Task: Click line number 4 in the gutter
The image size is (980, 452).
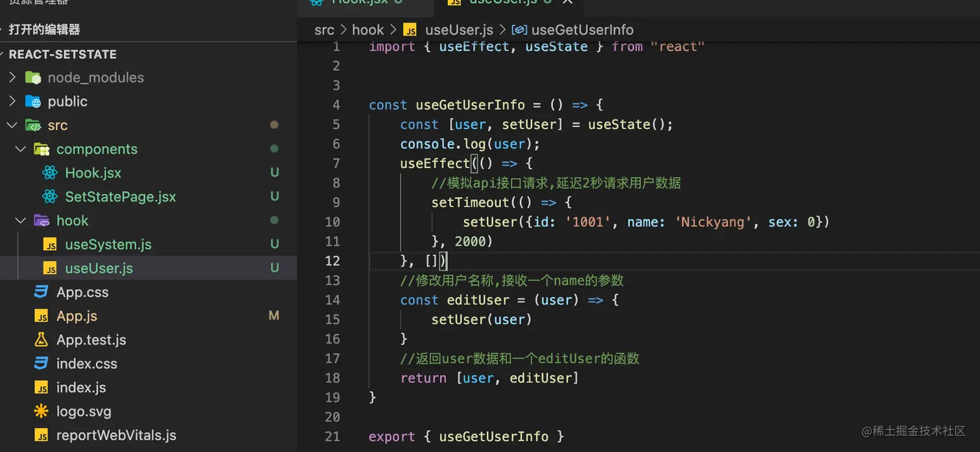Action: click(x=336, y=105)
